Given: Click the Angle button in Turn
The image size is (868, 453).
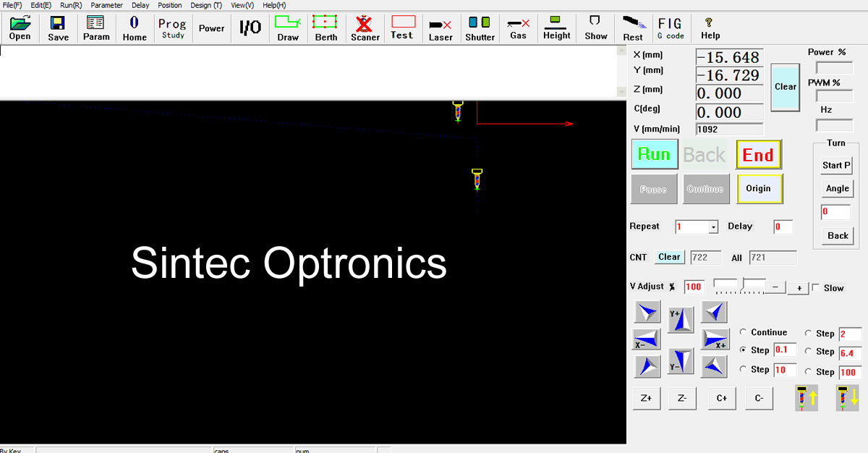Looking at the screenshot, I should [837, 188].
